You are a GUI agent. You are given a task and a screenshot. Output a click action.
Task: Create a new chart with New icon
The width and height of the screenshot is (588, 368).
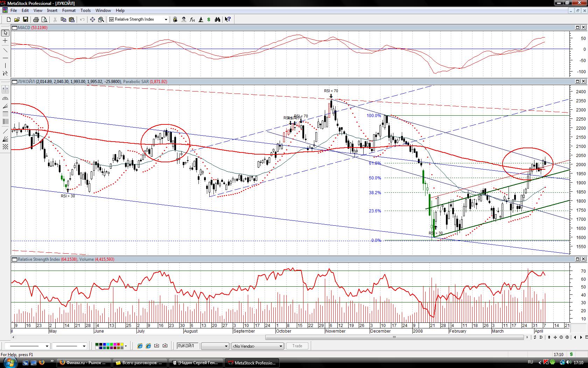[x=8, y=20]
